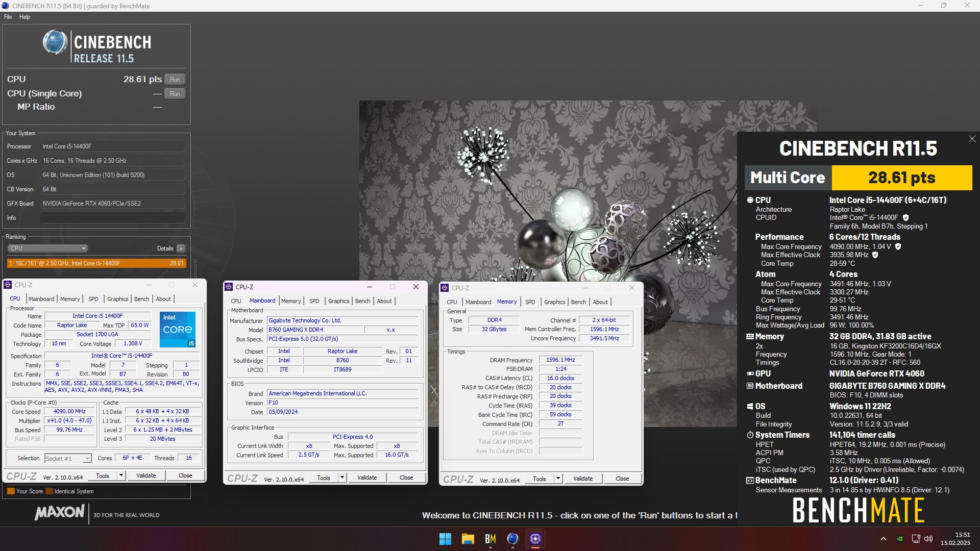Viewport: 980px width, 551px height.
Task: Open volume control tray icon
Action: tap(928, 539)
